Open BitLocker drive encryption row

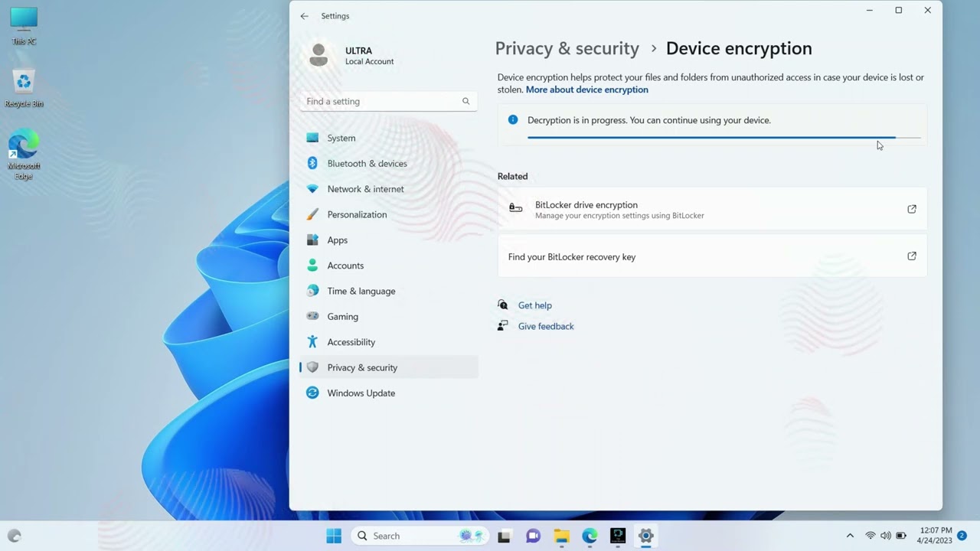click(712, 209)
